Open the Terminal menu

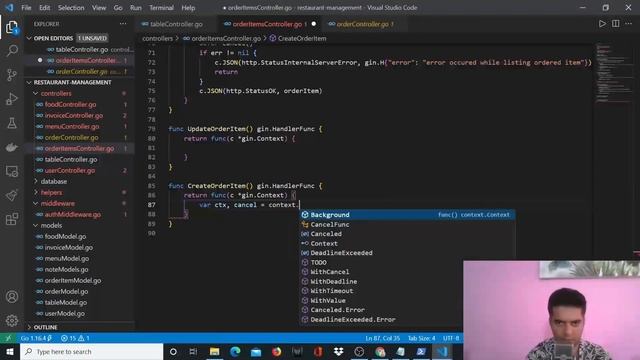tap(161, 8)
